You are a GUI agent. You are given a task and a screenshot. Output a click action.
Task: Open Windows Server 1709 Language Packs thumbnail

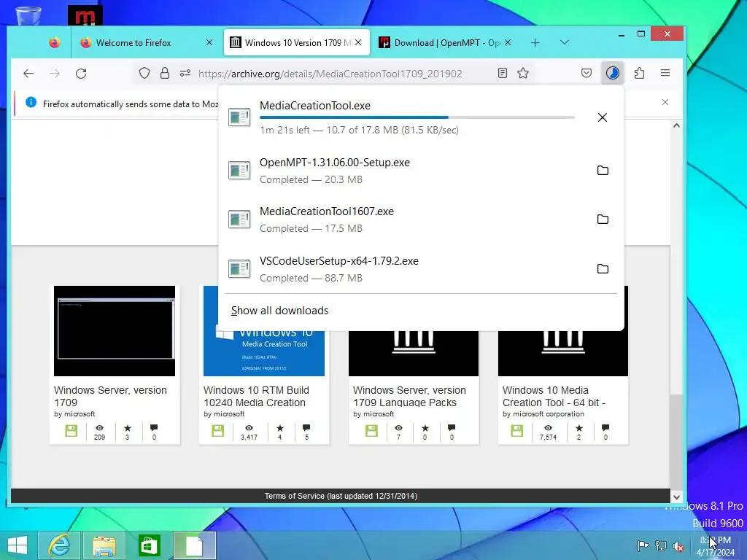[x=414, y=354]
